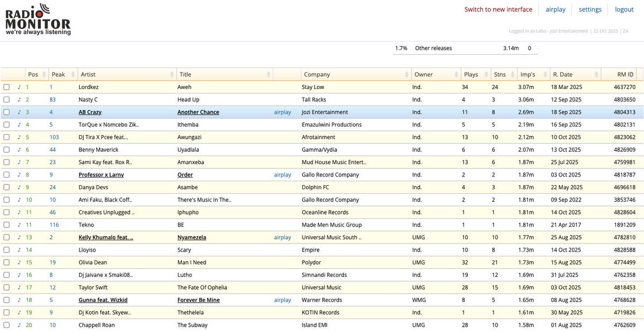Tick the checkbox for Lordkez Aweh
The width and height of the screenshot is (644, 331).
pos(6,87)
